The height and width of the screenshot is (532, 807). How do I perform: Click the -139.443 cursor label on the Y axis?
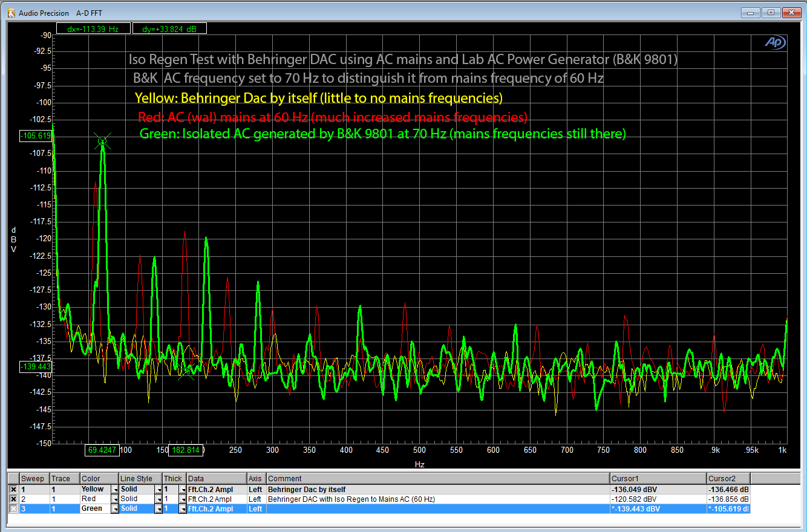click(x=35, y=367)
